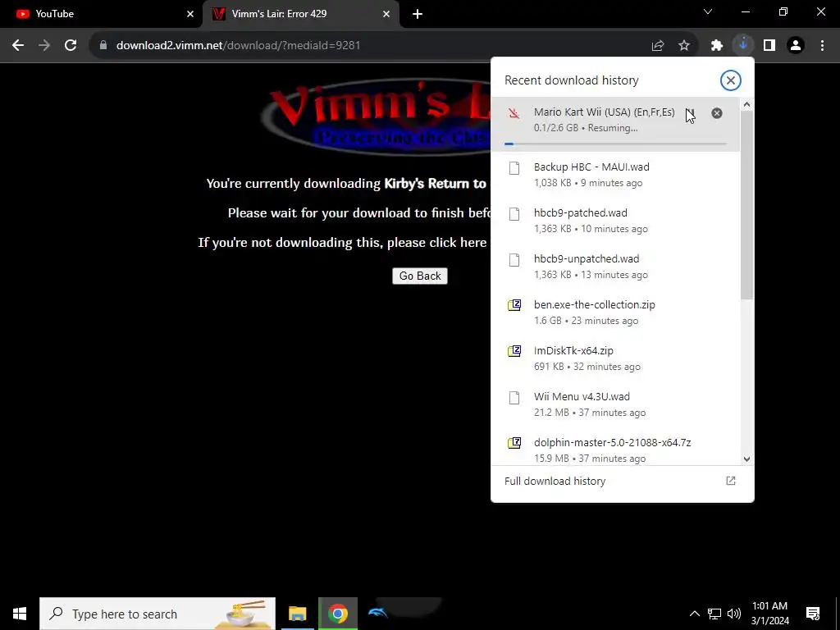The height and width of the screenshot is (630, 840).
Task: Click the network tray icon
Action: (714, 614)
